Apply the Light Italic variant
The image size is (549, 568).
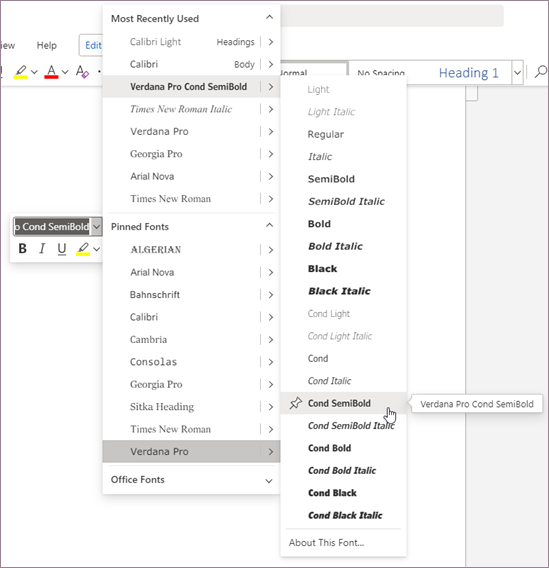(x=343, y=112)
